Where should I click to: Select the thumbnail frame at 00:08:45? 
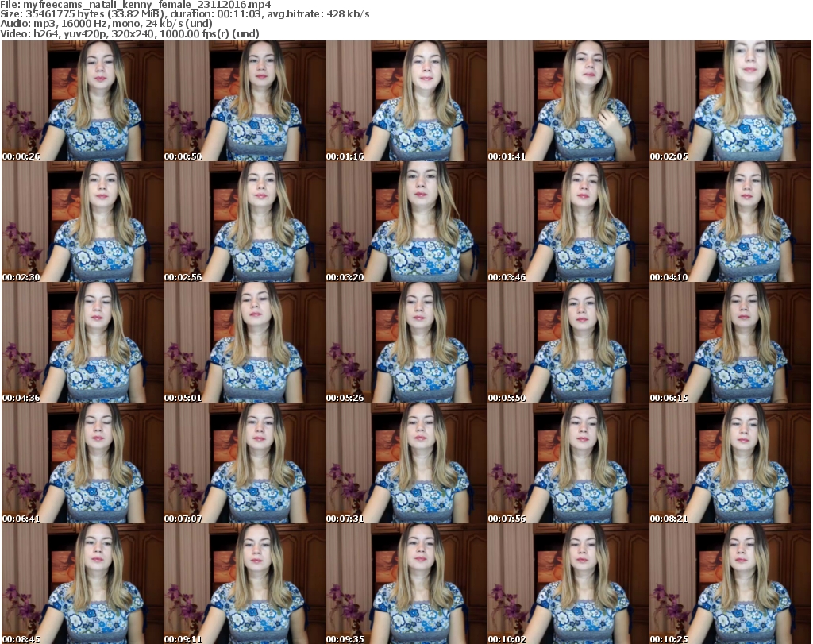pos(83,584)
